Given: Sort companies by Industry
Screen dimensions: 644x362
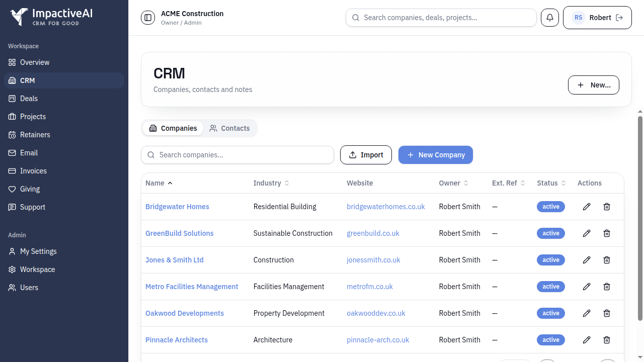Looking at the screenshot, I should tap(271, 183).
